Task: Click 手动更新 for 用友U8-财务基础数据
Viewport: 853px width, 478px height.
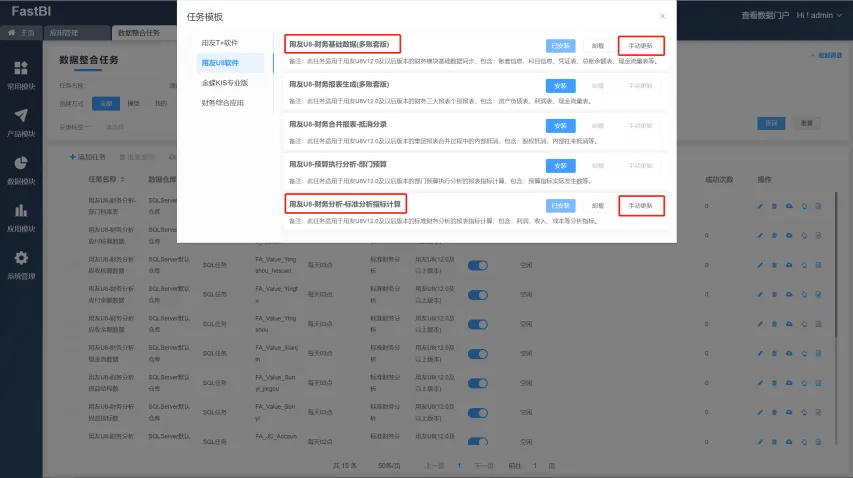Action: pyautogui.click(x=641, y=46)
